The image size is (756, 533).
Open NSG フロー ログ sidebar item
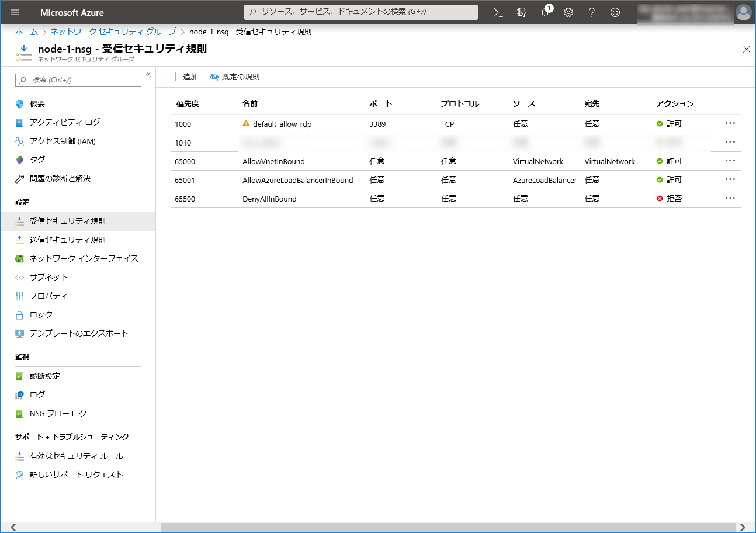point(58,414)
